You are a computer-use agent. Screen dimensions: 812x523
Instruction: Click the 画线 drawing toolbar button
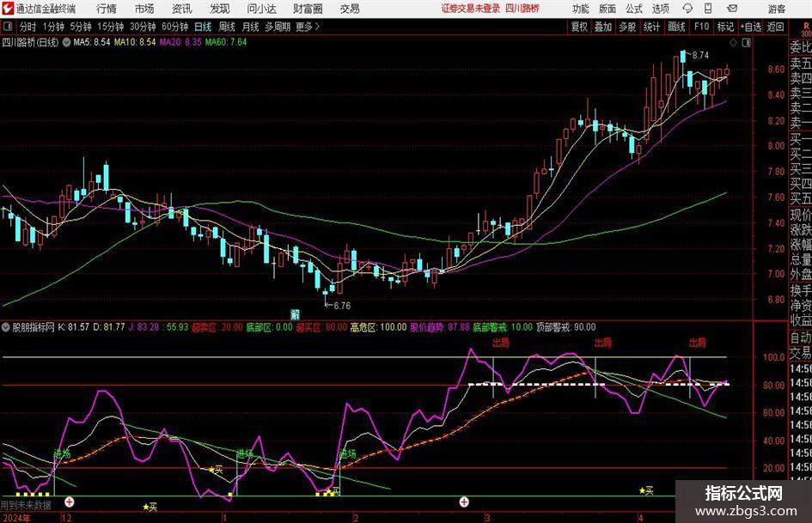click(x=677, y=27)
